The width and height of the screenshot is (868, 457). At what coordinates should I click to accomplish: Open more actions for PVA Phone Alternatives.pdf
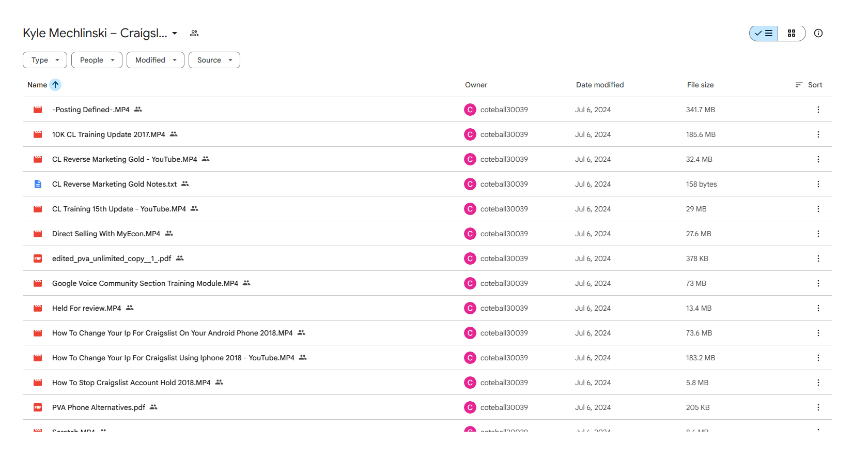818,407
